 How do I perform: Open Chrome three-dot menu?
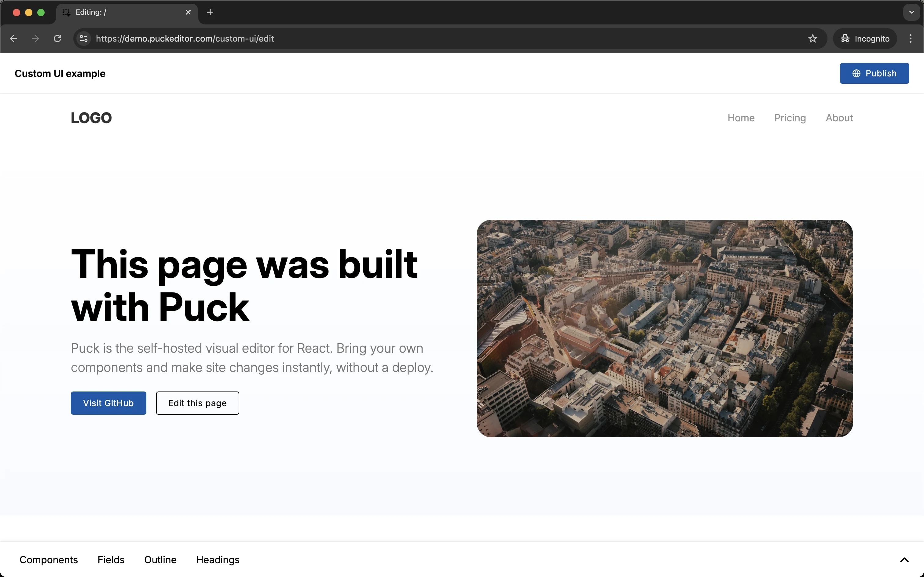pos(910,39)
